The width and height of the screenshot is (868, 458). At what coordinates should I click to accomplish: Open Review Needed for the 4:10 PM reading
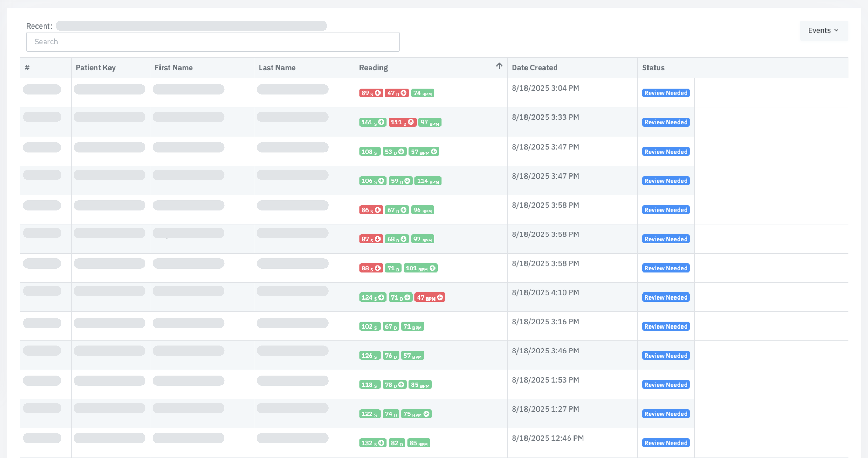click(x=666, y=297)
